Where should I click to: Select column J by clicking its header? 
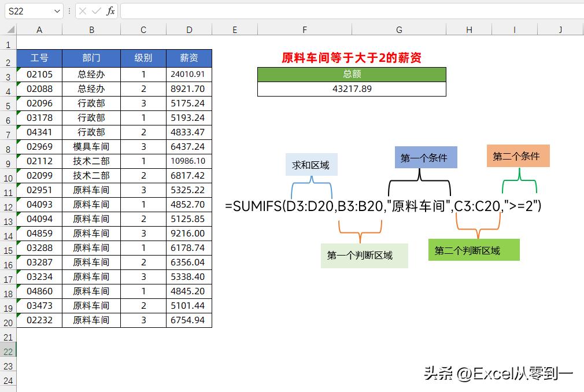point(559,29)
